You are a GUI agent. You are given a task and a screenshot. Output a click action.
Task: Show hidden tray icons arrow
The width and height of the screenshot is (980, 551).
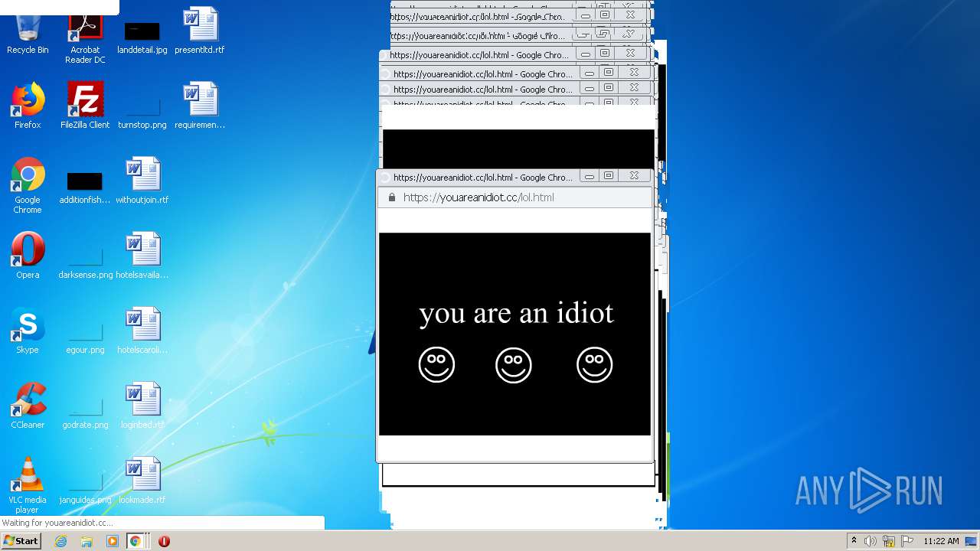pyautogui.click(x=854, y=541)
